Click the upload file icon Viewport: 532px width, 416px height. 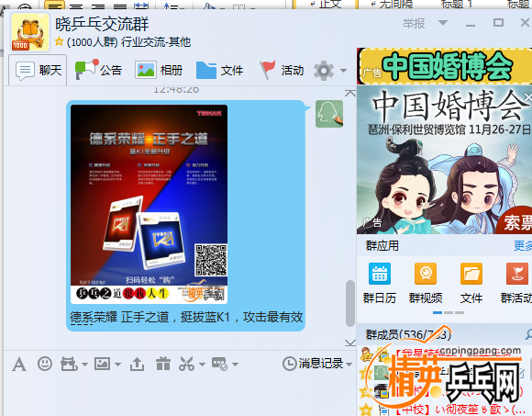click(x=137, y=364)
